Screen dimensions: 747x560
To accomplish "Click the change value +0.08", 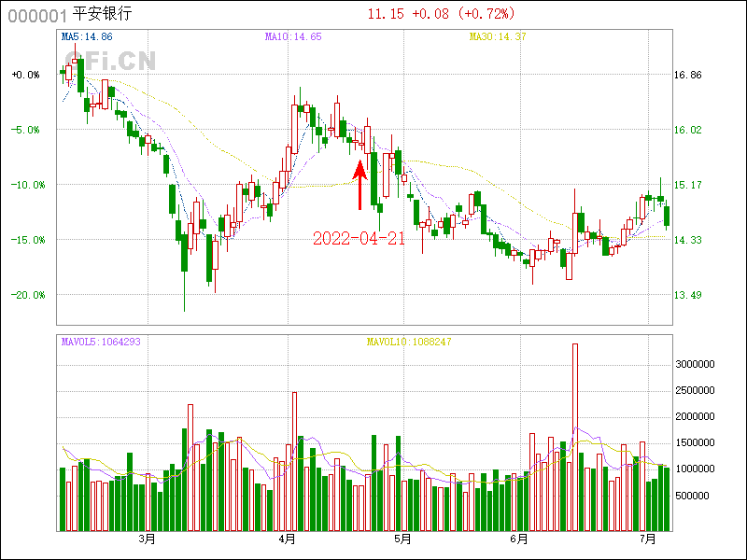I will pos(430,14).
